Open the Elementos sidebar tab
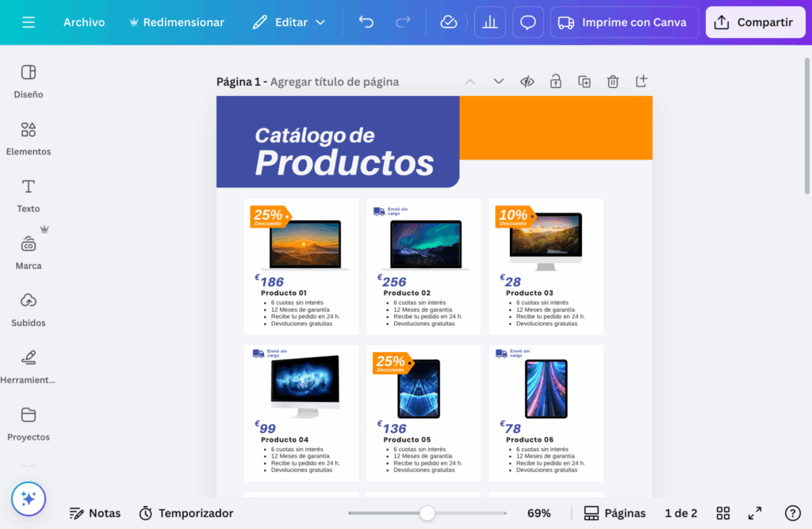This screenshot has width=812, height=529. [29, 138]
